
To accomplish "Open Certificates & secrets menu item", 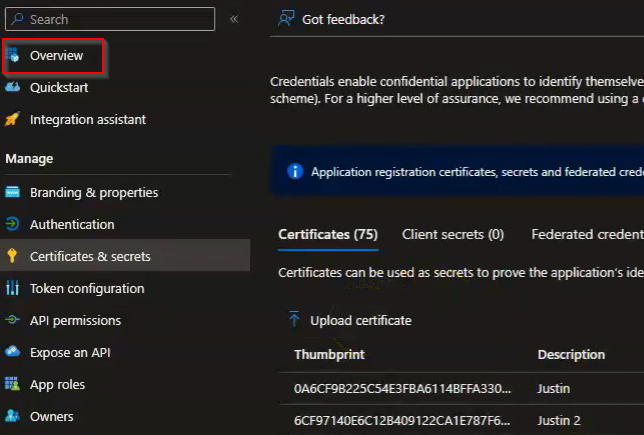I will click(x=90, y=257).
